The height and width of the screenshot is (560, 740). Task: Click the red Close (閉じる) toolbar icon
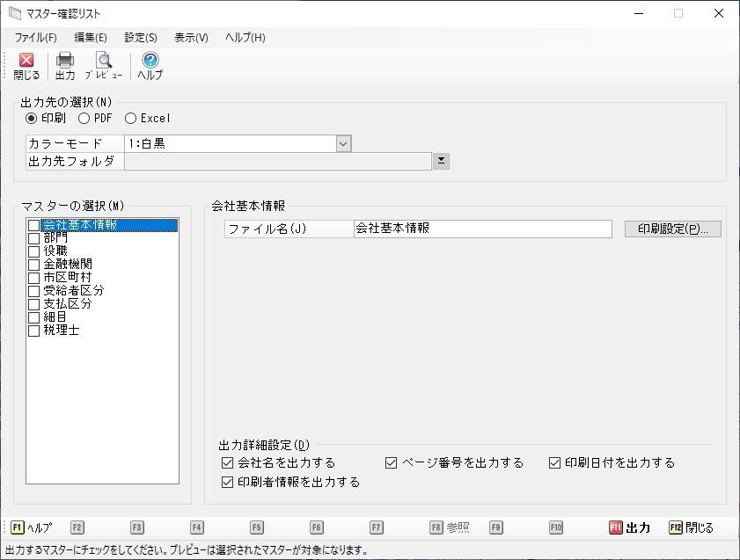[x=26, y=62]
